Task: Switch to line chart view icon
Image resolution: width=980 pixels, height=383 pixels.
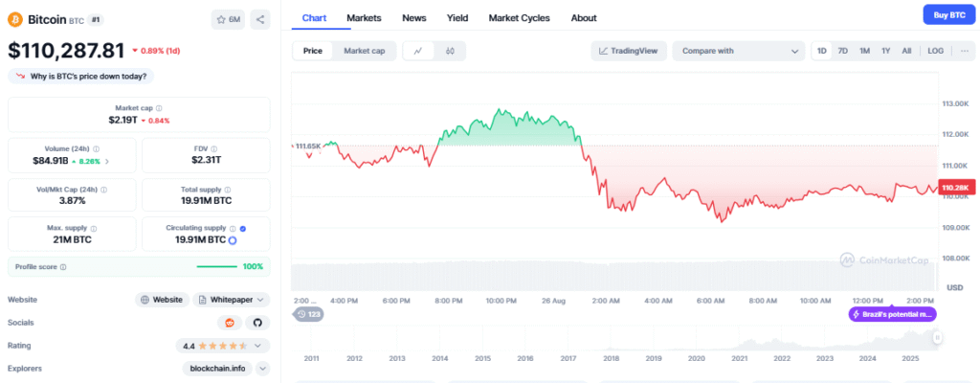Action: pyautogui.click(x=418, y=51)
